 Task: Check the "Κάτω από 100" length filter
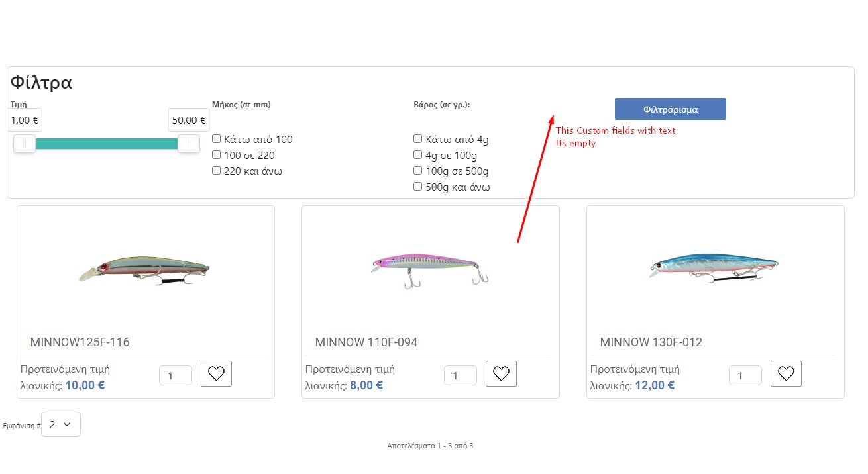click(x=217, y=139)
